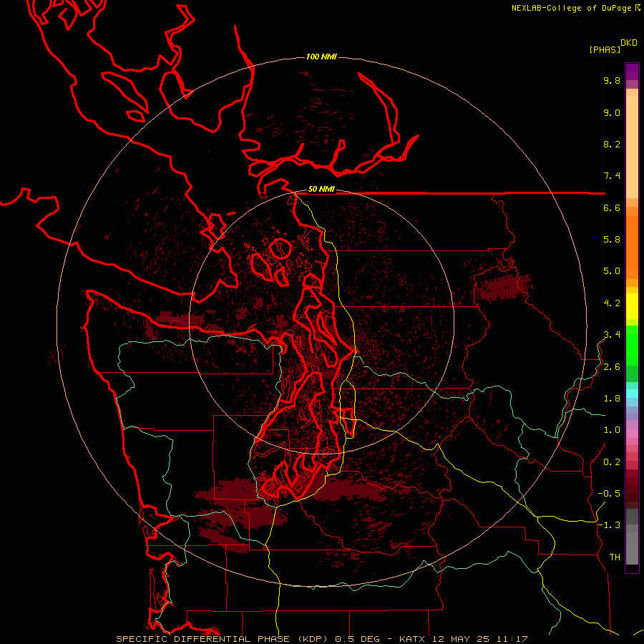Screen dimensions: 644x644
Task: Select the -1.3 legend value
Action: tap(609, 525)
